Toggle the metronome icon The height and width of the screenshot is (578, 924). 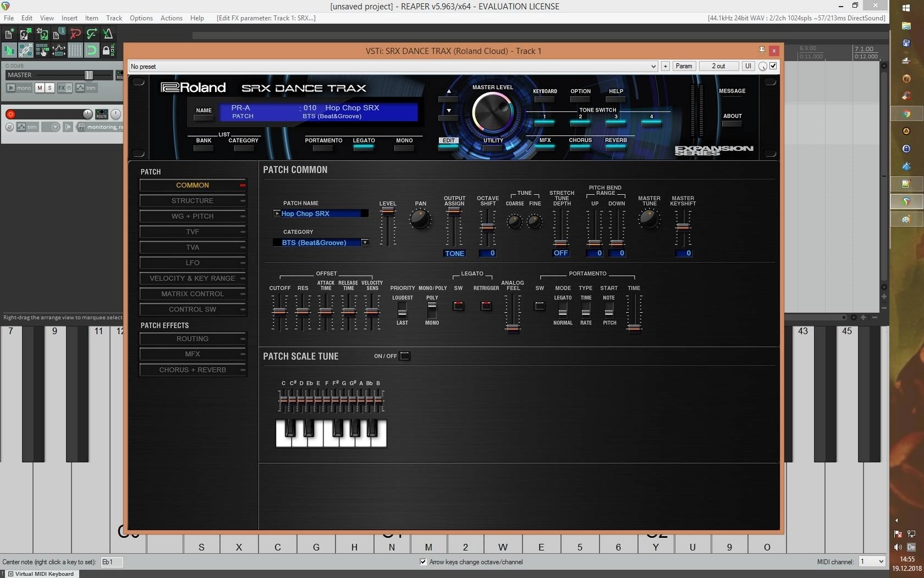108,34
